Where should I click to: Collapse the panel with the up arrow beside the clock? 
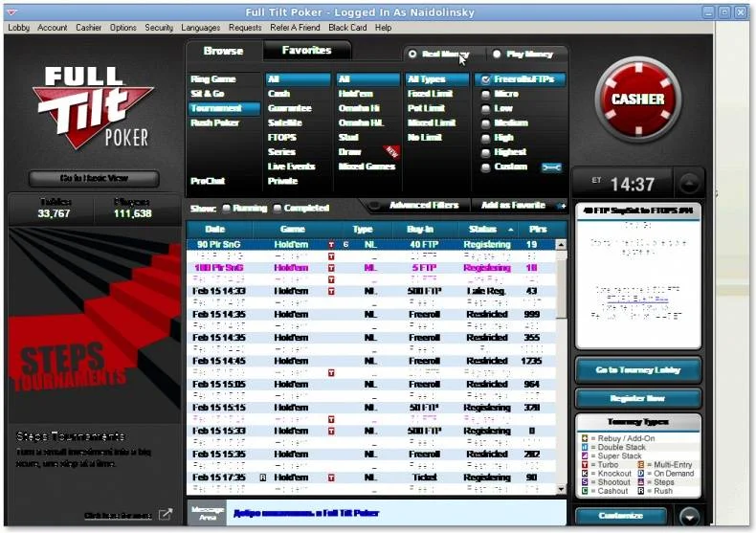(689, 184)
